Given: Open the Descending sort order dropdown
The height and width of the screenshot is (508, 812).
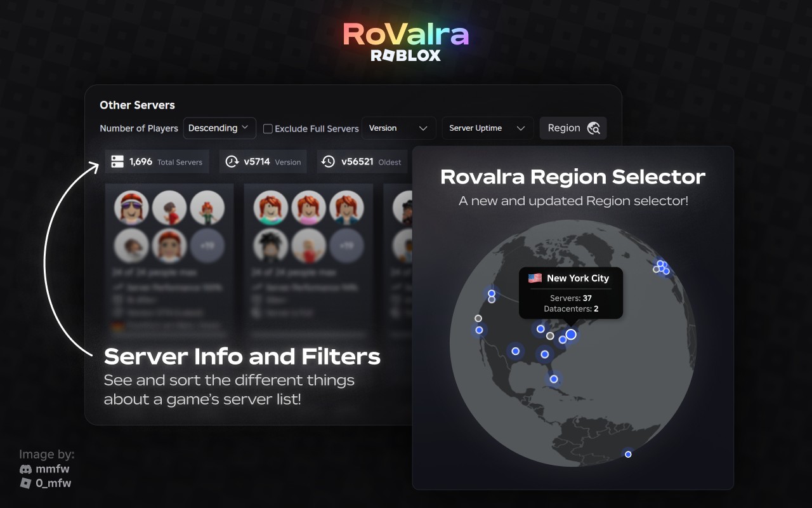Looking at the screenshot, I should pos(219,128).
